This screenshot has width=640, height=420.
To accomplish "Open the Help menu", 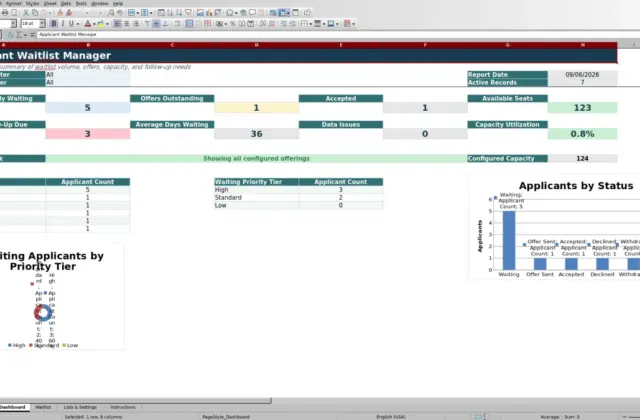I will pyautogui.click(x=118, y=3).
